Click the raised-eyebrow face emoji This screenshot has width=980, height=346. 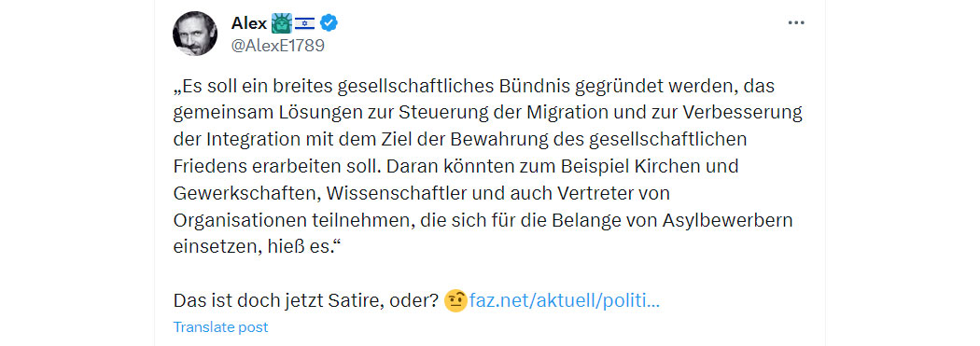[x=455, y=301]
